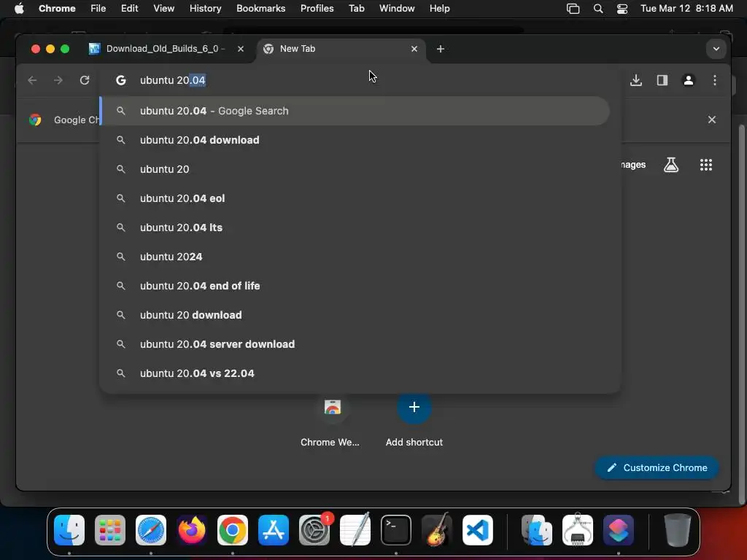Dismiss the Google Chrome notification bar
The image size is (747, 560).
[712, 120]
